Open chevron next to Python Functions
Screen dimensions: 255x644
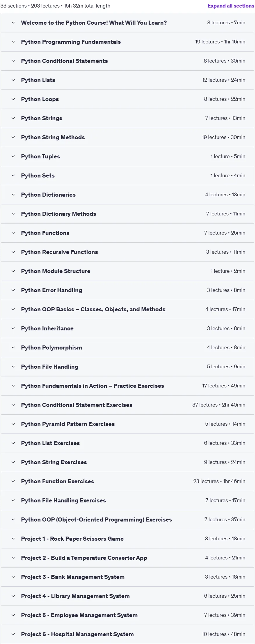pos(13,233)
